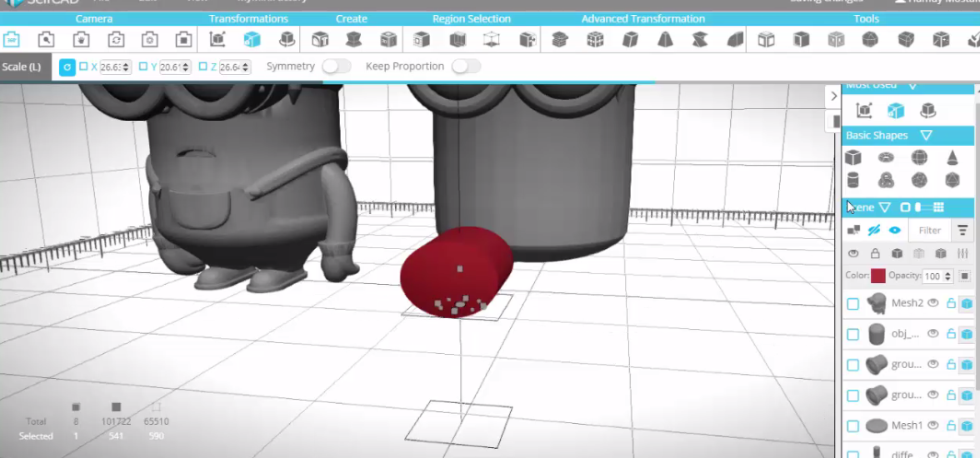This screenshot has width=980, height=458.
Task: Adjust the X scale value stepper
Action: pyautogui.click(x=127, y=67)
